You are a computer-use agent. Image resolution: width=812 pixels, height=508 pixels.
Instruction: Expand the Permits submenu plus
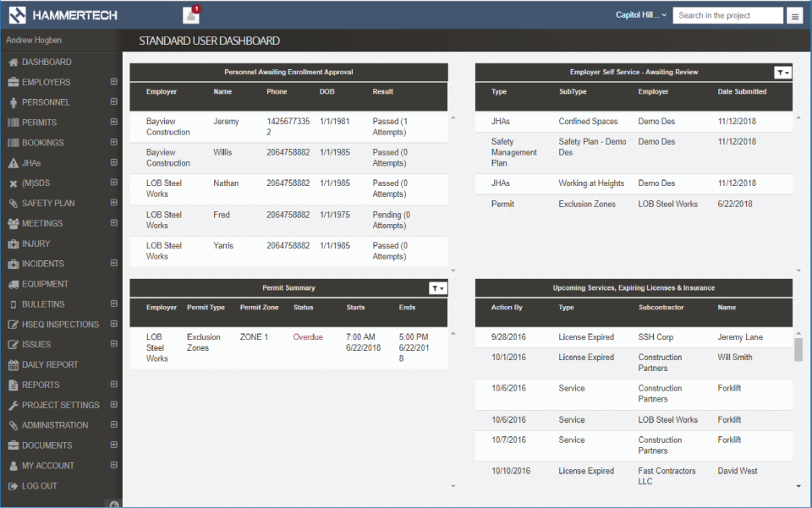pyautogui.click(x=114, y=122)
